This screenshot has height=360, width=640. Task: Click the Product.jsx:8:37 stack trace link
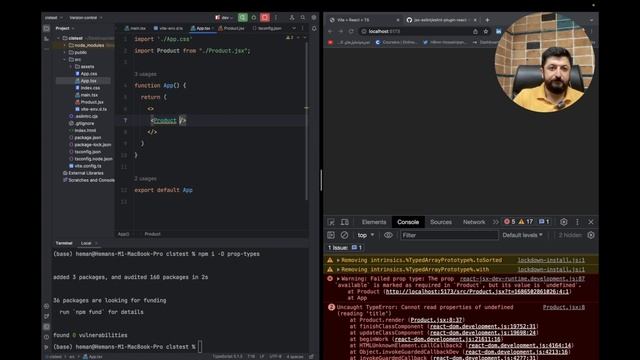coord(436,320)
